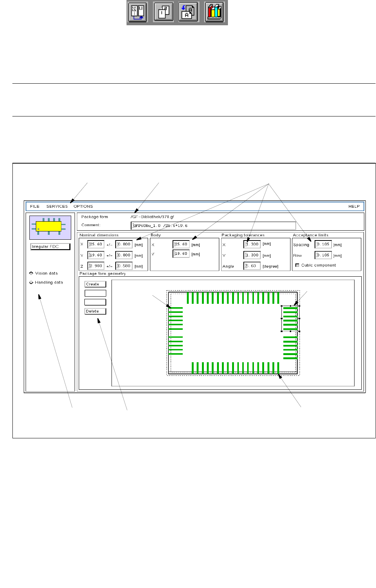This screenshot has width=376, height=588.
Task: Click the blank button above Delete
Action: coord(95,302)
